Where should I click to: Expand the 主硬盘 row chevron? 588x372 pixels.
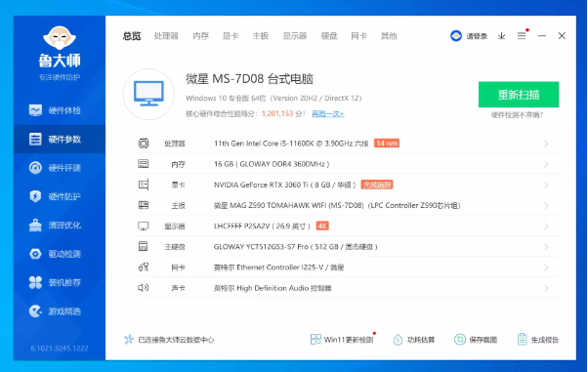tap(546, 247)
